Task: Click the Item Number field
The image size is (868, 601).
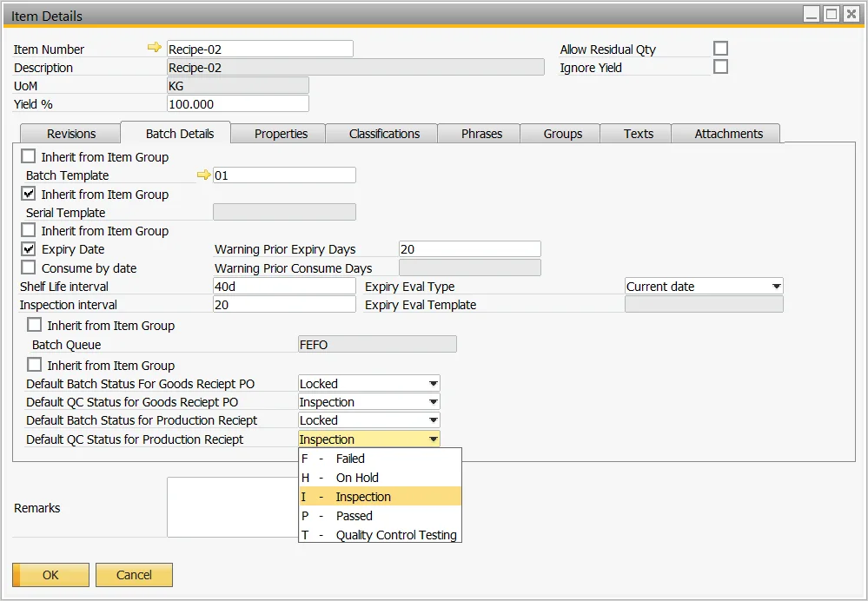Action: coord(260,49)
